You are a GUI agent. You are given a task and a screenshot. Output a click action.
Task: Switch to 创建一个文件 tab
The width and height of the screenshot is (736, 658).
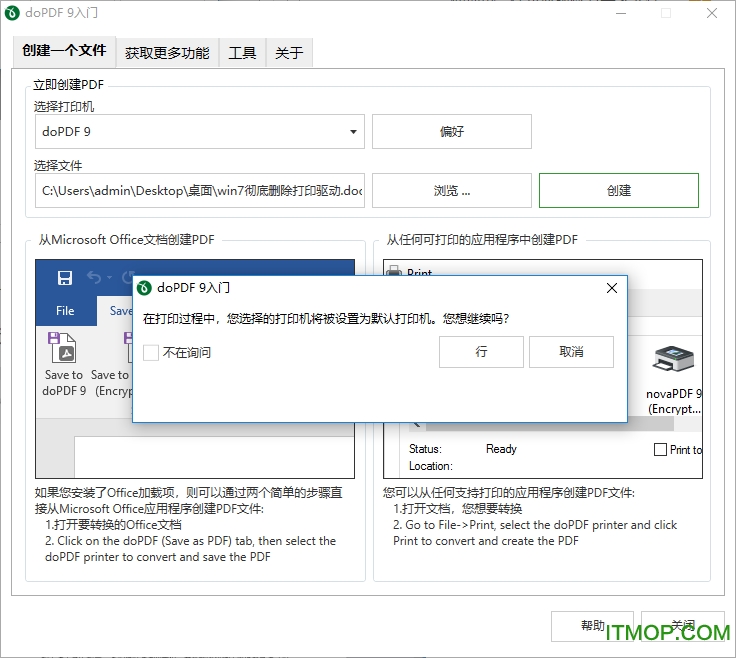click(64, 51)
